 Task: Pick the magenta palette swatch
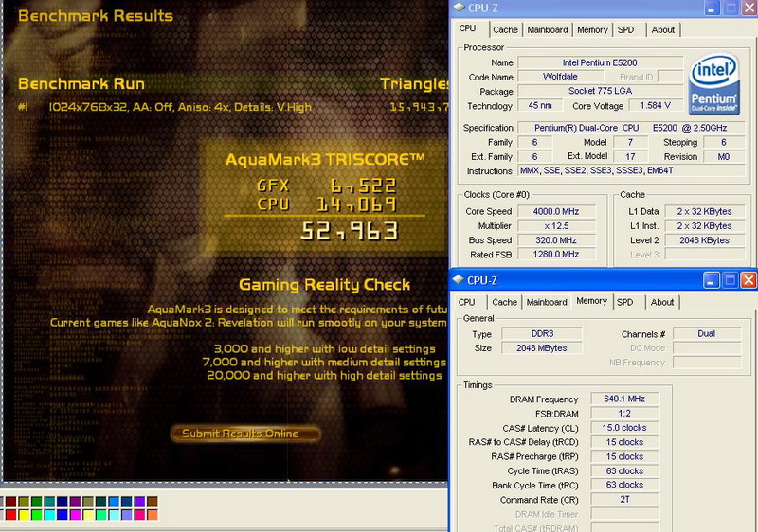(76, 515)
